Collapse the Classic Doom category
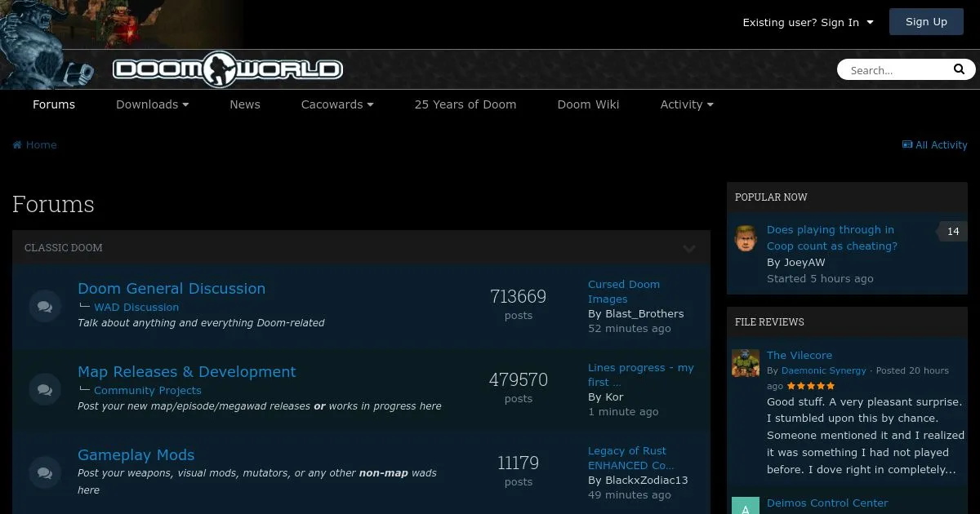 click(689, 248)
